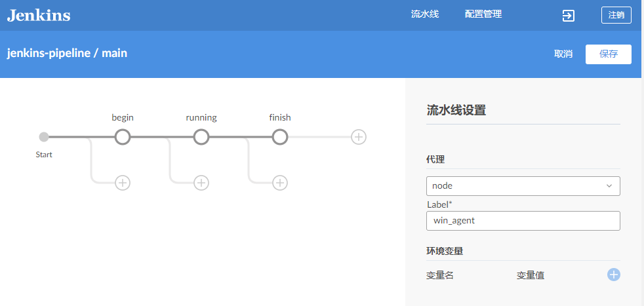644x306 pixels.
Task: Click the Label field containing win_agent
Action: pos(523,221)
